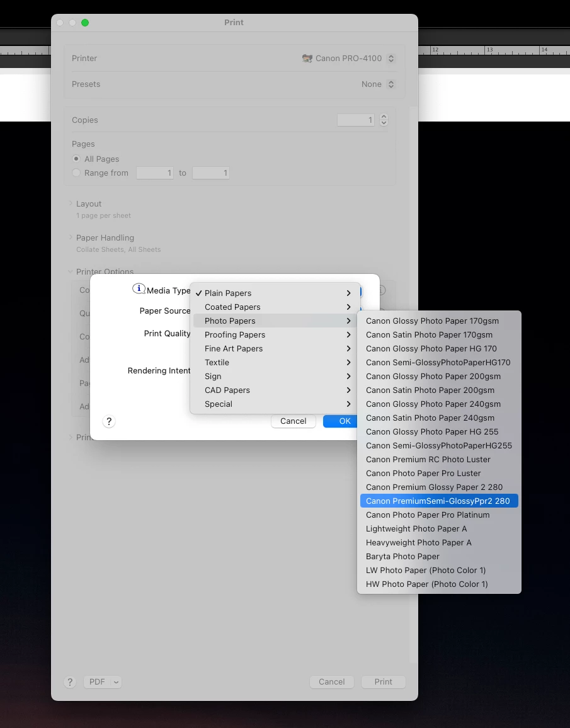Select Canon Satin Photo Paper 240gsm

coord(439,418)
